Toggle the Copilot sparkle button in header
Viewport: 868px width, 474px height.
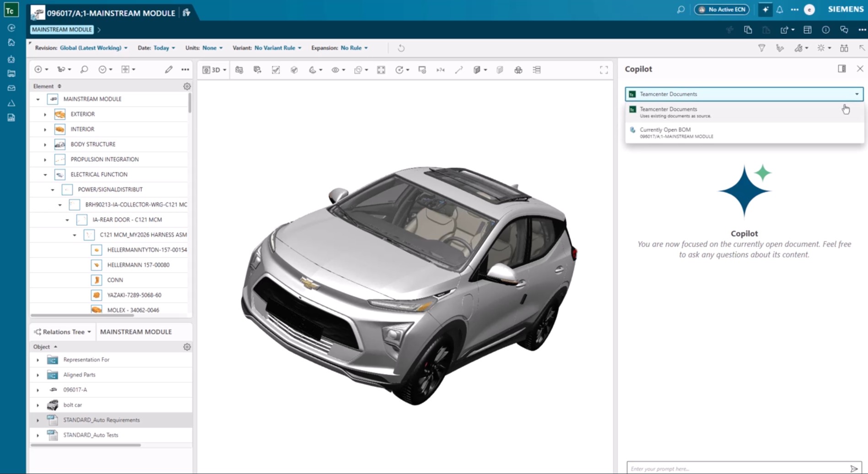[765, 10]
